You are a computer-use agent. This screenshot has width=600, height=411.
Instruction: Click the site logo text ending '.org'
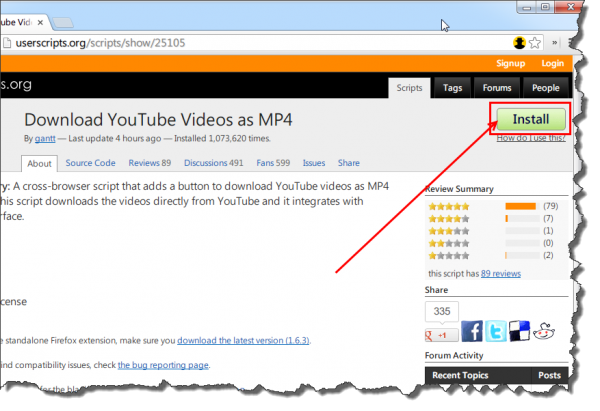tap(16, 85)
